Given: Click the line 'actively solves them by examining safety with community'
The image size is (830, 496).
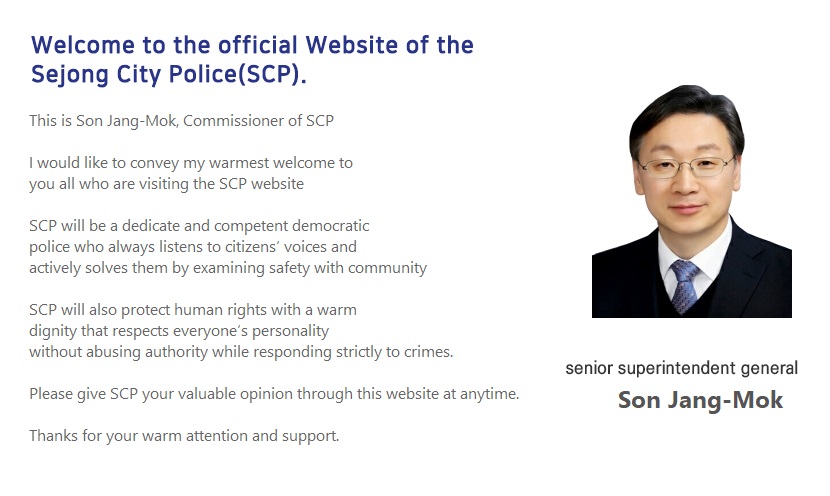Looking at the screenshot, I should (228, 268).
